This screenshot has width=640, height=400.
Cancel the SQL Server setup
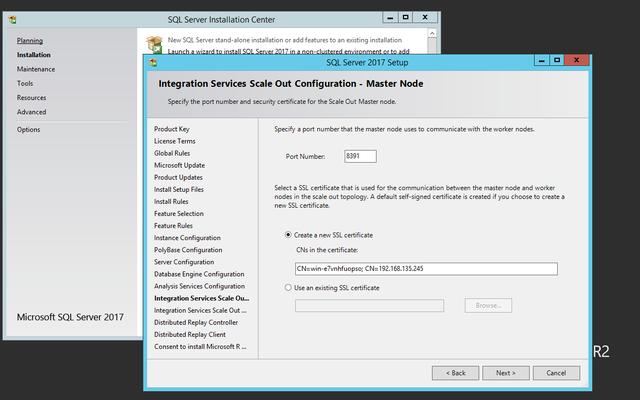556,373
